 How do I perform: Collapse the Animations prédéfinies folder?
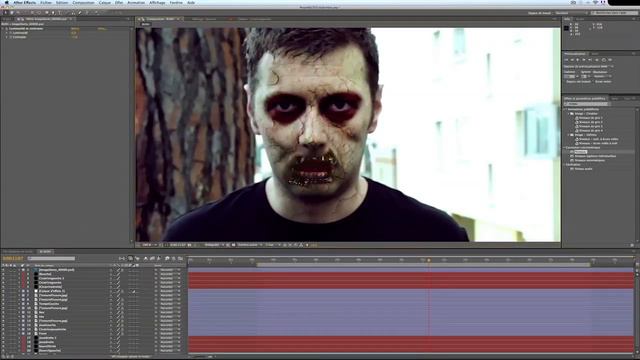point(566,109)
